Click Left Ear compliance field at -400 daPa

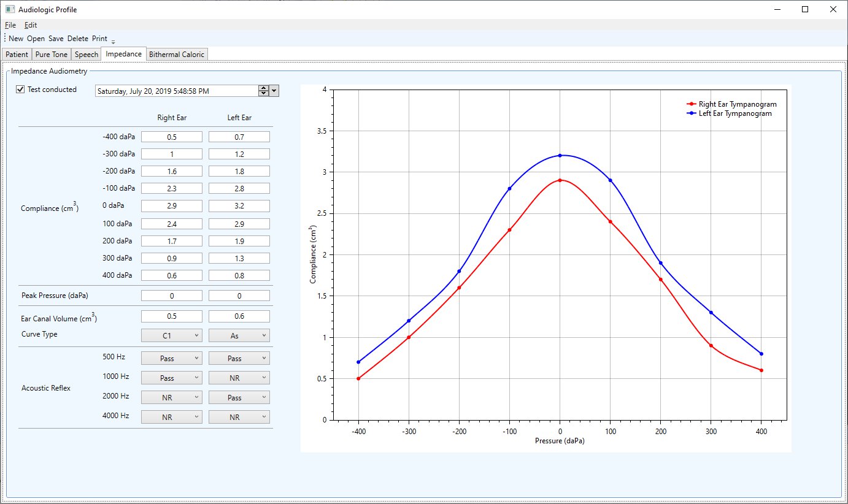click(x=239, y=137)
